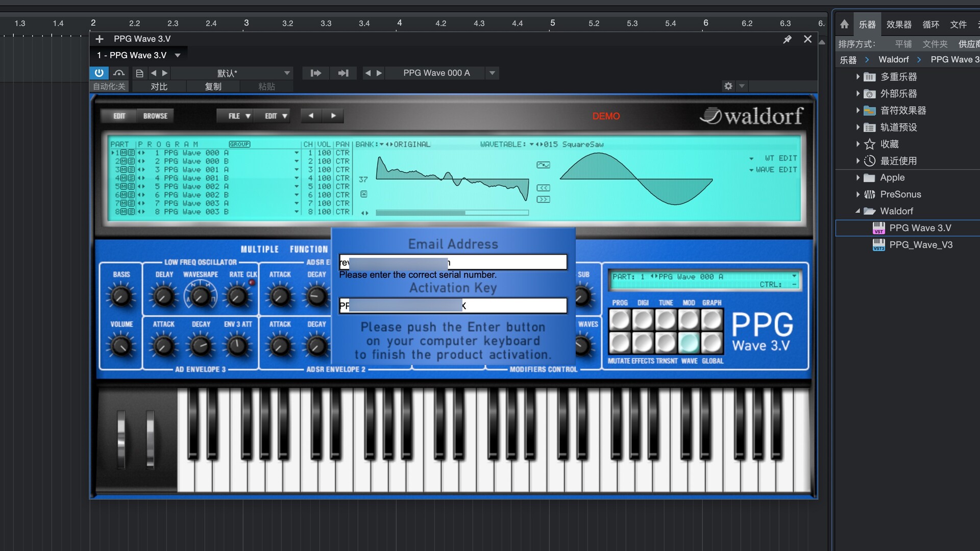
Task: Mute part 2 with M button
Action: 124,161
